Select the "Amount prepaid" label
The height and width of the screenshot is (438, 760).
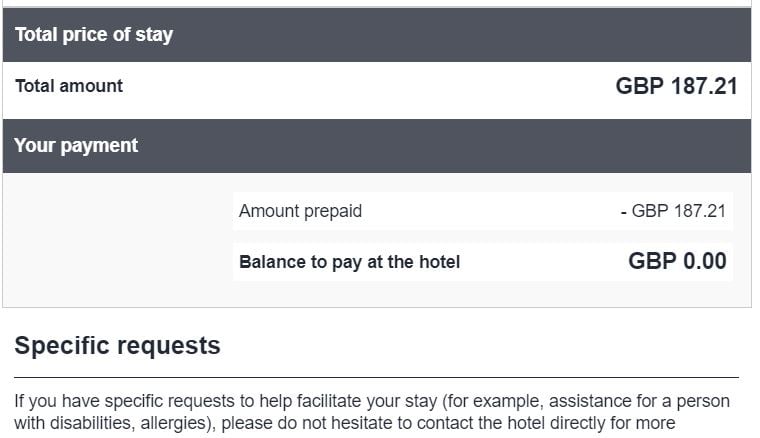[x=300, y=211]
